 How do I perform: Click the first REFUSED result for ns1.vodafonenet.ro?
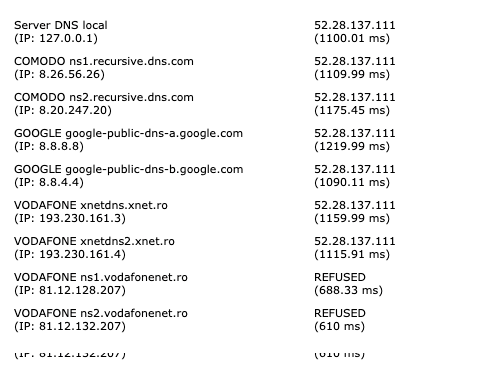click(x=340, y=277)
